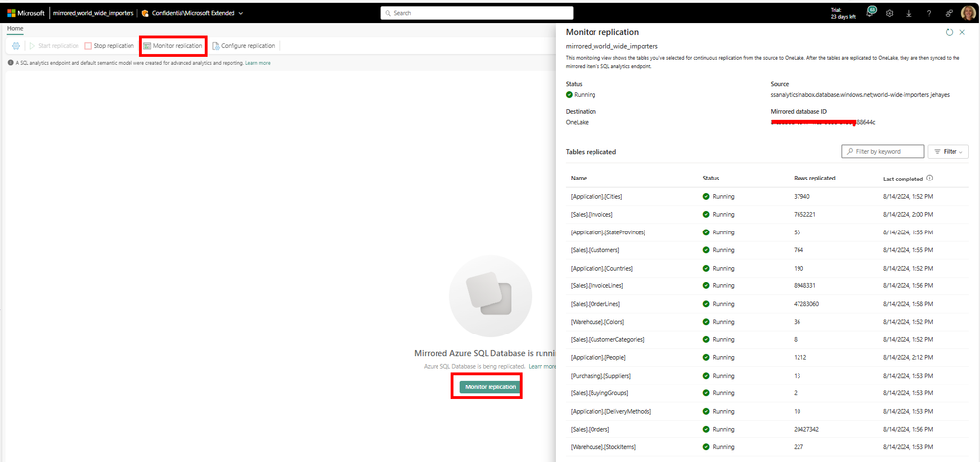Sort by Rows replicated column header
This screenshot has width=980, height=462.
814,179
